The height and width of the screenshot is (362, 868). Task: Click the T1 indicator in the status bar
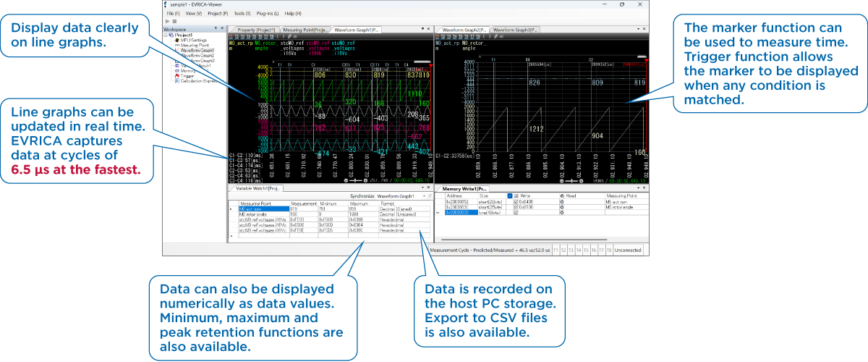coord(556,250)
